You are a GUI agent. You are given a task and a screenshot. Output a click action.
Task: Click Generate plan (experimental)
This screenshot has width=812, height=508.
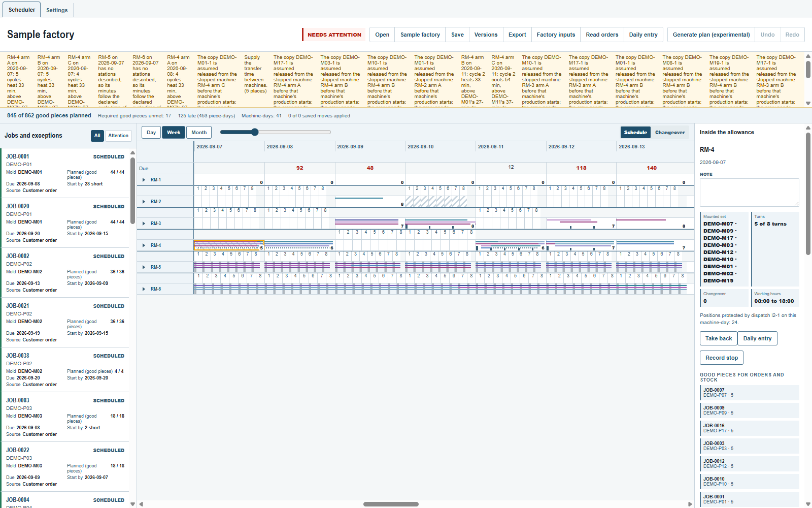point(711,35)
